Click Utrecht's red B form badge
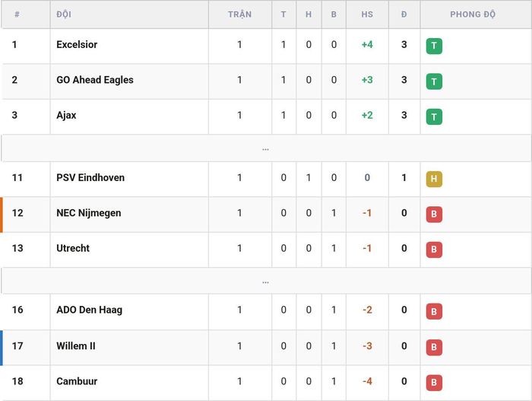 coord(434,250)
